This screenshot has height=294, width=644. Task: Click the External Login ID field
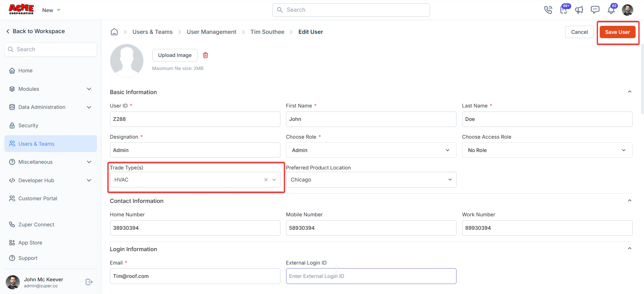click(x=371, y=276)
